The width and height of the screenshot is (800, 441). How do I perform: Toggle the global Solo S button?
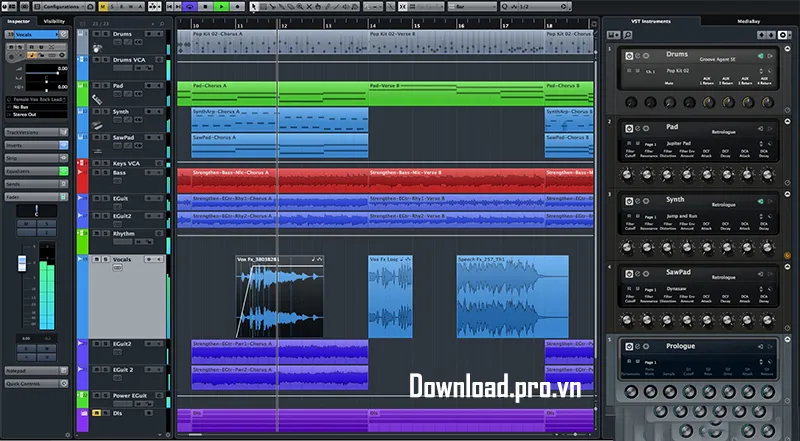[113, 7]
